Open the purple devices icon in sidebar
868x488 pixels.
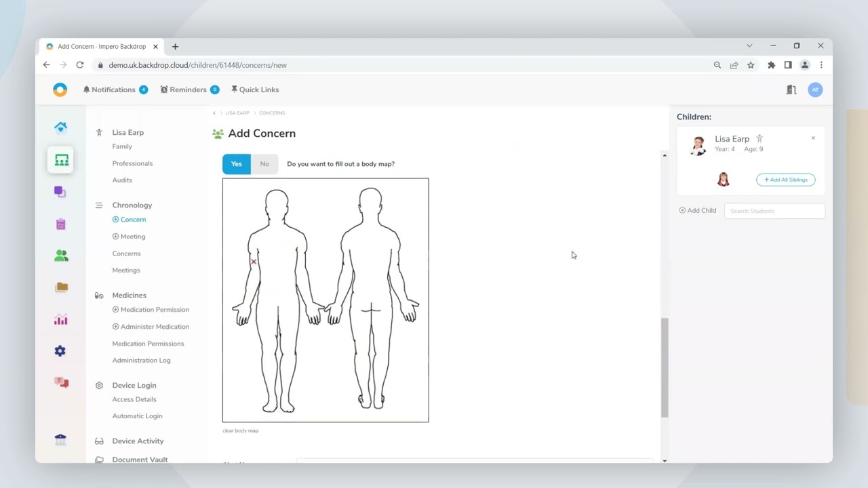60,192
